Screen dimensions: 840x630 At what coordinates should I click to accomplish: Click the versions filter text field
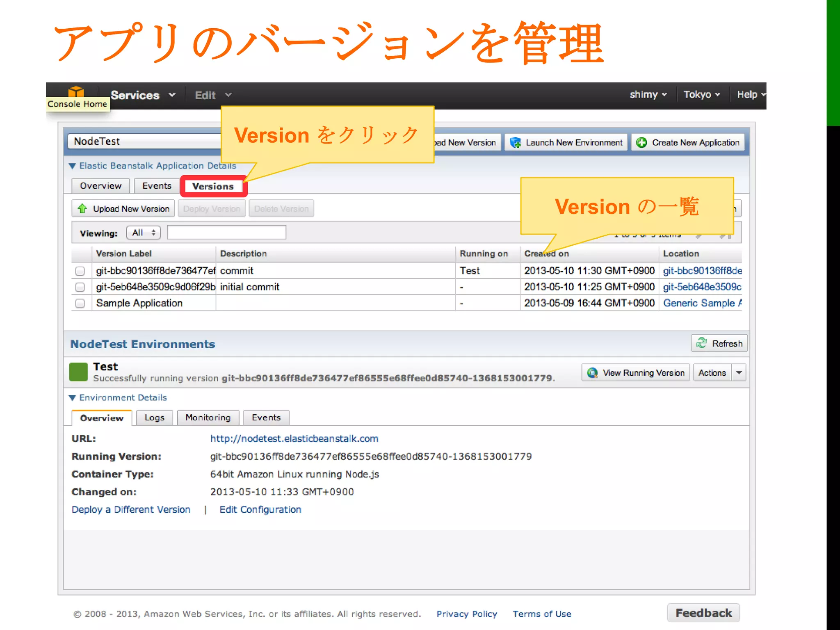click(x=226, y=232)
